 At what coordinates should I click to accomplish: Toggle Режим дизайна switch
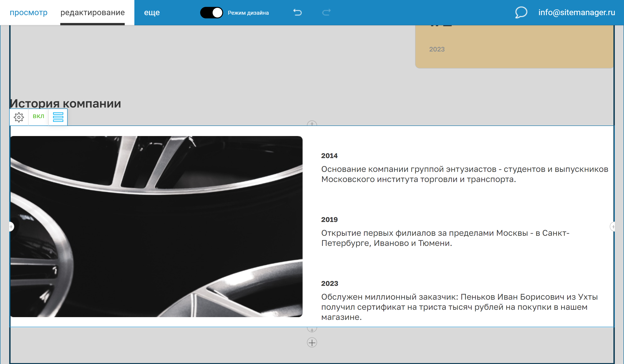click(211, 13)
